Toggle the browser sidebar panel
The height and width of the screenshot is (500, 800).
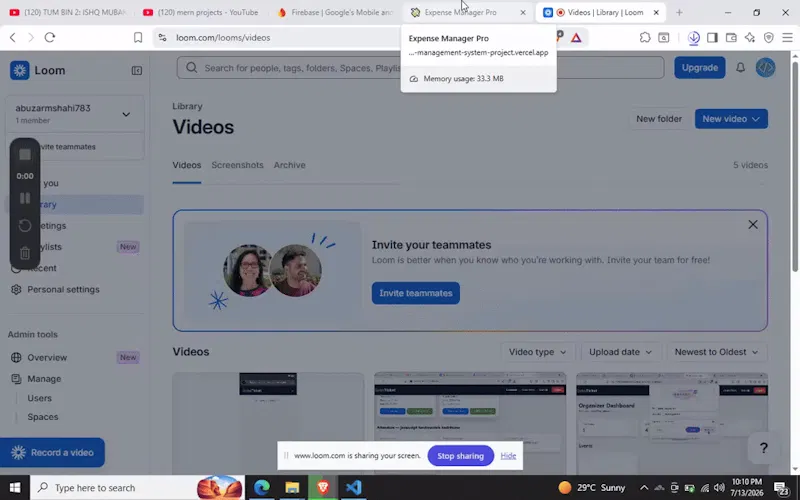coord(712,37)
